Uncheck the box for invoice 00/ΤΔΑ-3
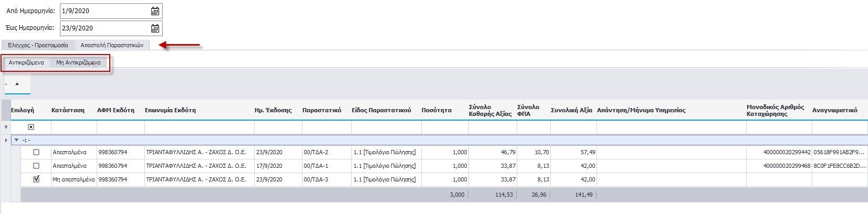 36,179
